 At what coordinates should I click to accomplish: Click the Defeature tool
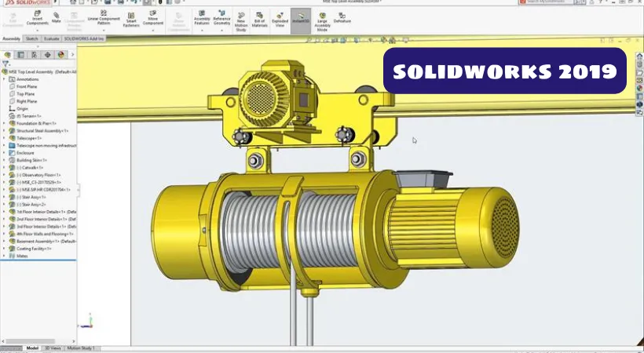342,18
